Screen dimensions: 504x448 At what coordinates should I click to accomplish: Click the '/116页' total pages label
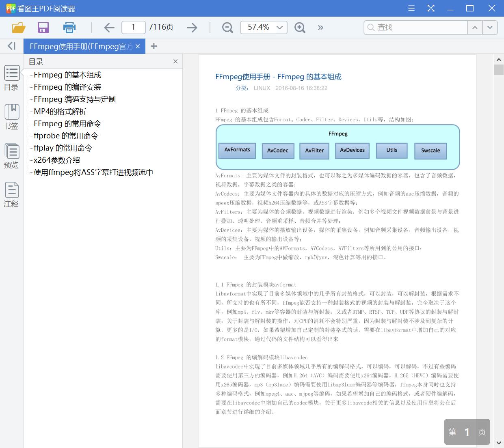[x=161, y=27]
